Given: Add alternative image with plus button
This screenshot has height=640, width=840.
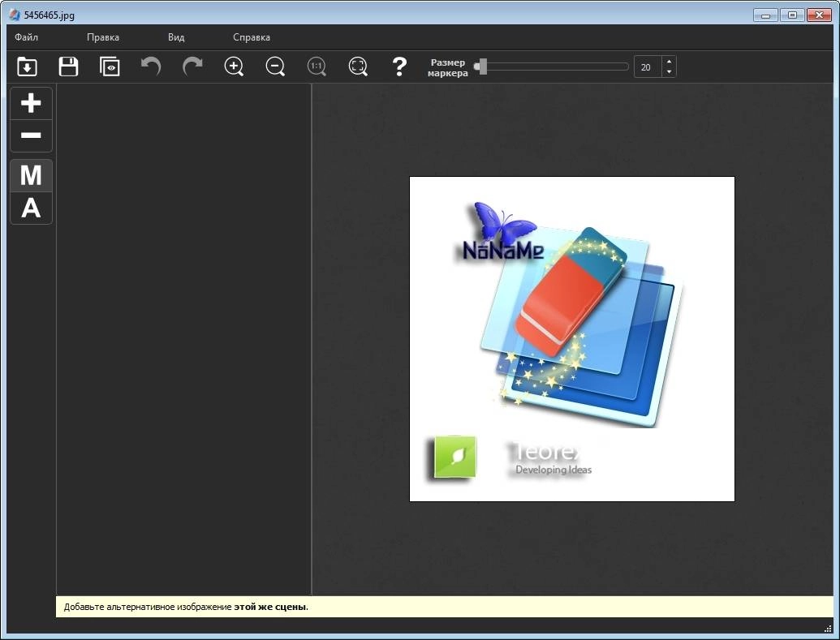Looking at the screenshot, I should (31, 103).
